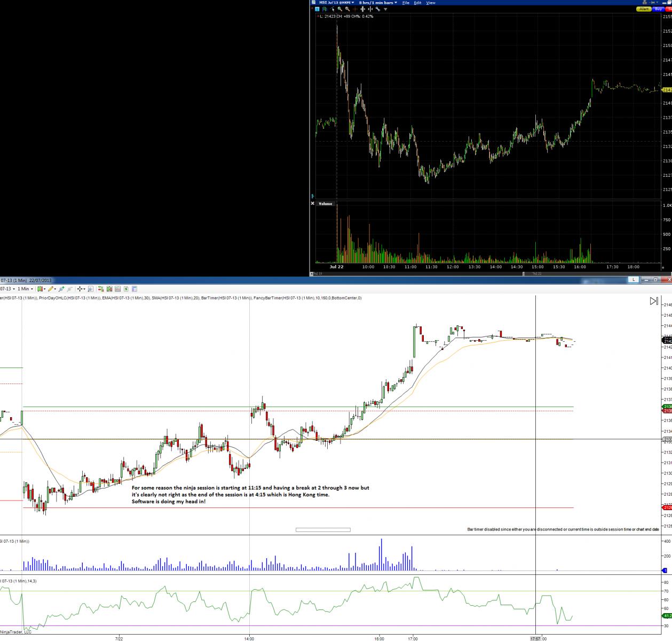This screenshot has width=672, height=641.
Task: Select the chart annotation text about ninja session
Action: coord(250,495)
